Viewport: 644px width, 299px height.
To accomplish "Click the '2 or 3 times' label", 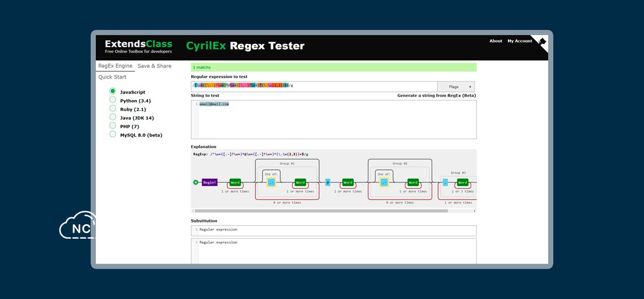I will coord(463,191).
